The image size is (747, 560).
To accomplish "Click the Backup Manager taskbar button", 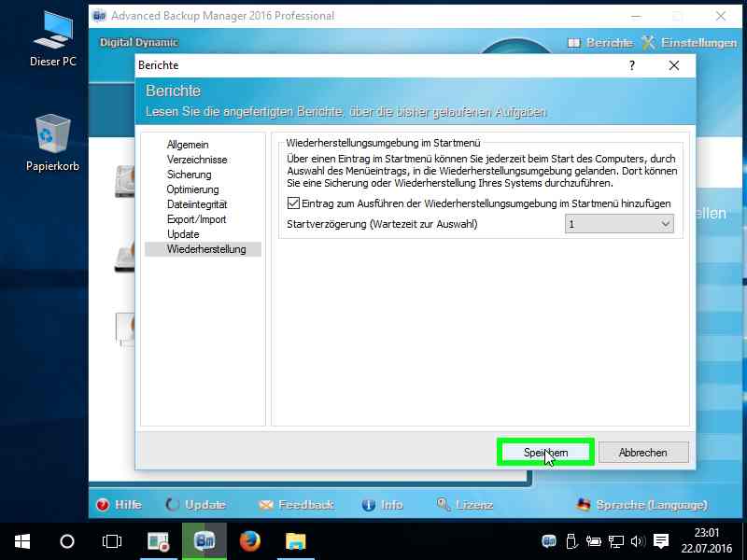I will pyautogui.click(x=204, y=541).
